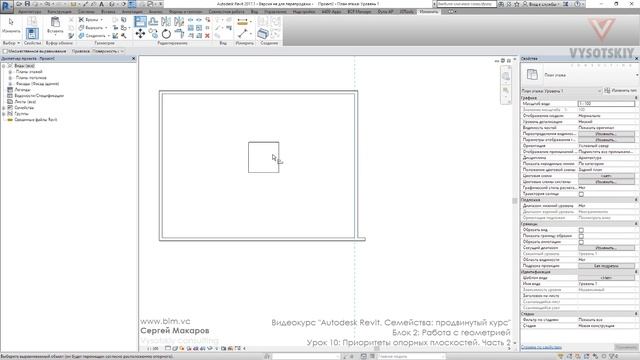This screenshot has width=640, height=360.
Task: Expand the Выбор panel dropdown
Action: coord(11,43)
